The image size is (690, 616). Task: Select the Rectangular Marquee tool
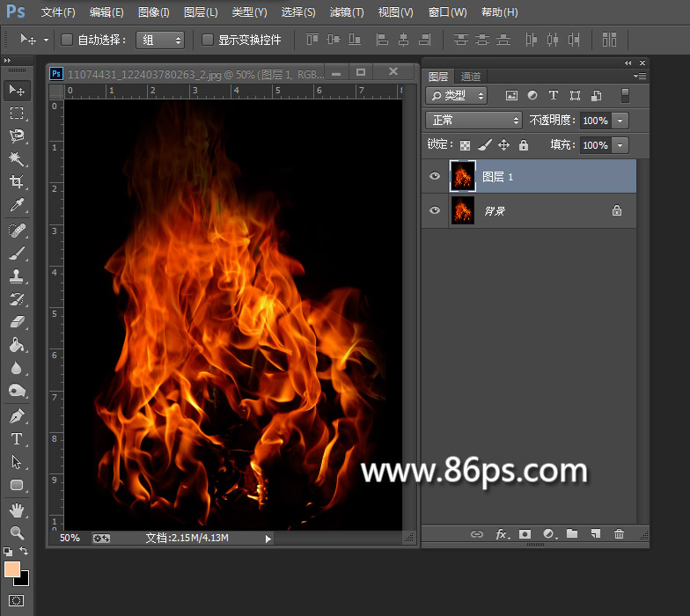[x=17, y=113]
